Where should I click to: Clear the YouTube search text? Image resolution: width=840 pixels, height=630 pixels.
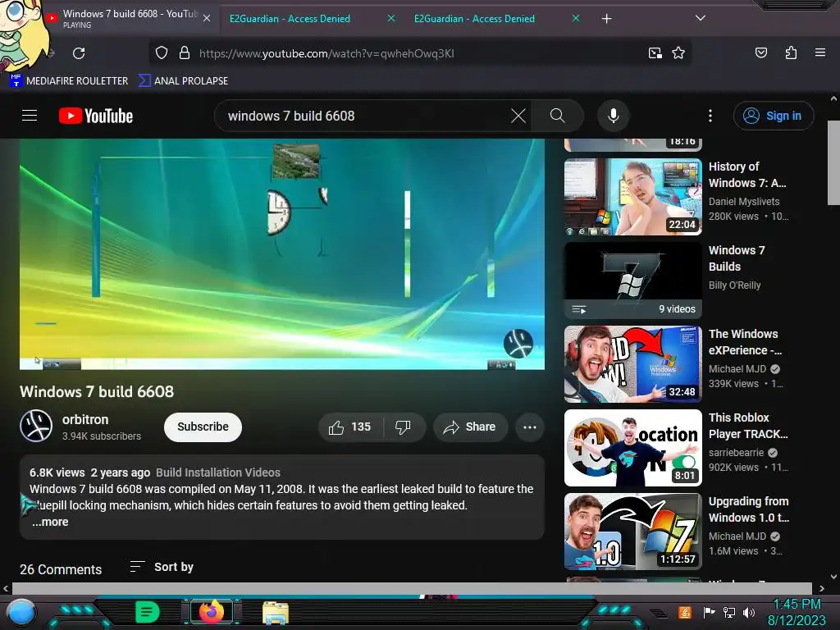point(518,116)
